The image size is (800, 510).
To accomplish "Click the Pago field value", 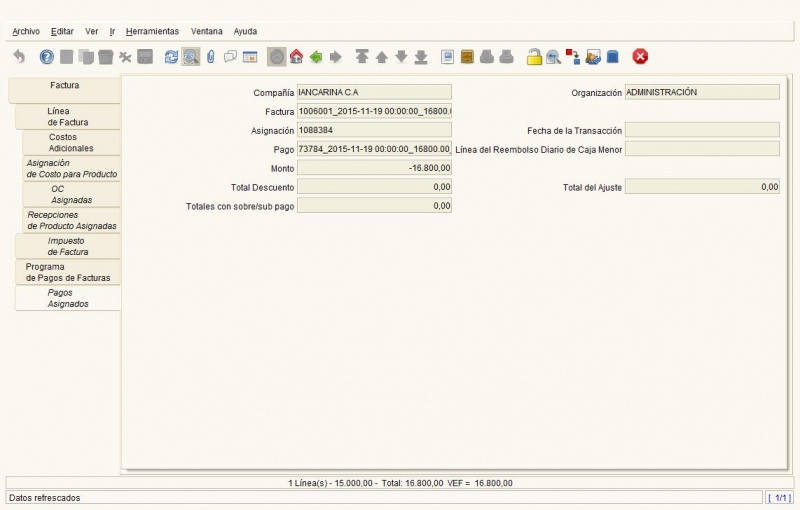I will click(x=374, y=149).
